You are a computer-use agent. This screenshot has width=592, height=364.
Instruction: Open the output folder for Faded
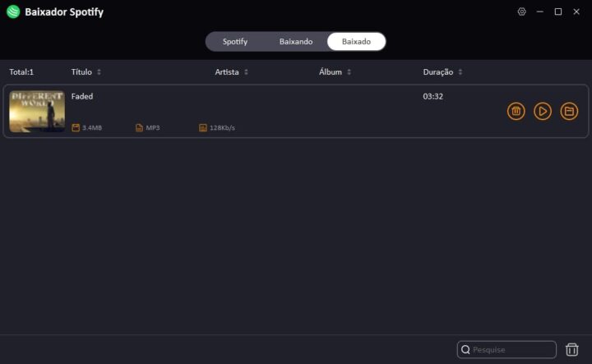569,111
